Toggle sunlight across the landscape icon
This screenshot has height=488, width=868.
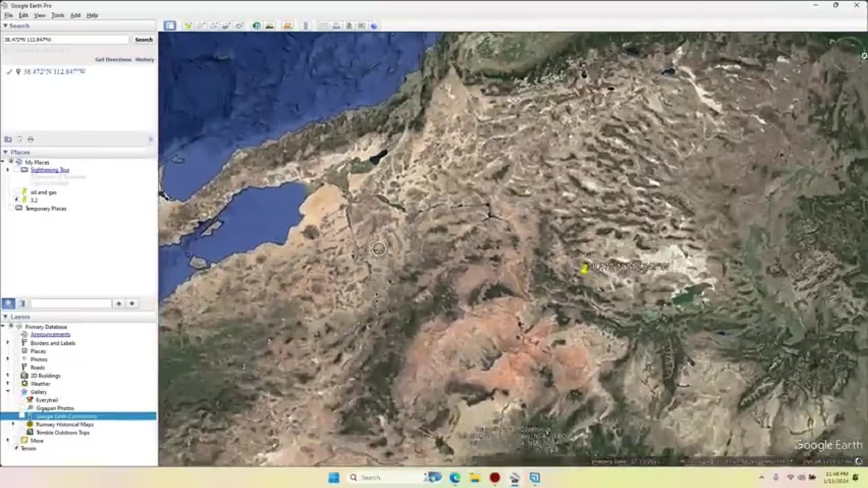pos(269,26)
